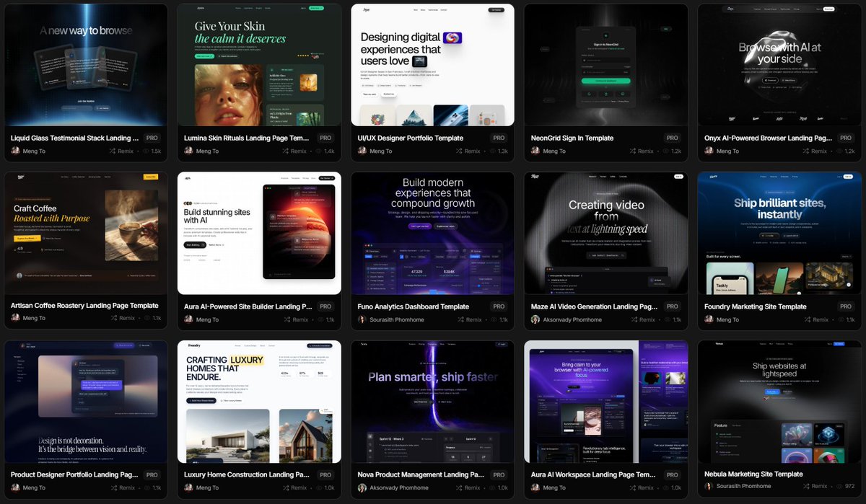This screenshot has width=866, height=504.
Task: Click PRO badge on Luxury Home Construction card
Action: coord(325,475)
